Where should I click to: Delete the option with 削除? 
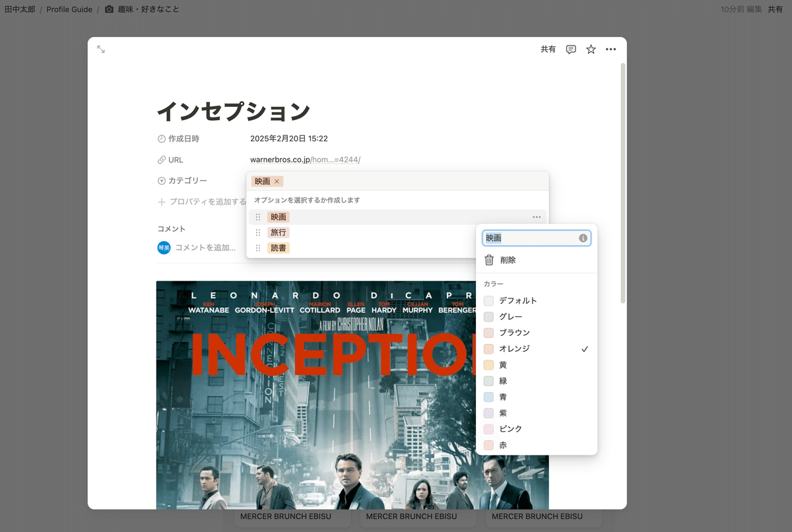[x=537, y=260]
